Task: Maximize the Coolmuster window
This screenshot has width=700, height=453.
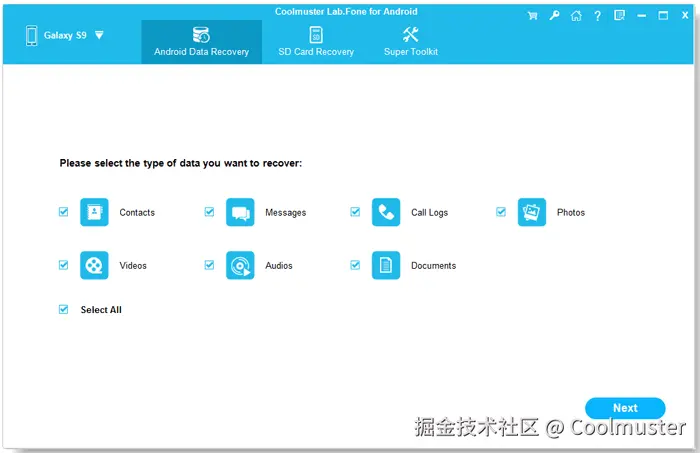Action: [663, 16]
